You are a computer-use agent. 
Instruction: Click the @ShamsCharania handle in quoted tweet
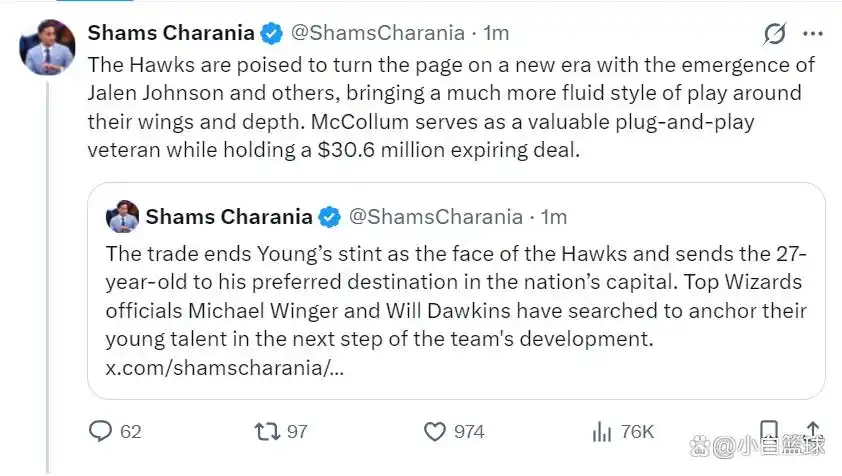(435, 217)
